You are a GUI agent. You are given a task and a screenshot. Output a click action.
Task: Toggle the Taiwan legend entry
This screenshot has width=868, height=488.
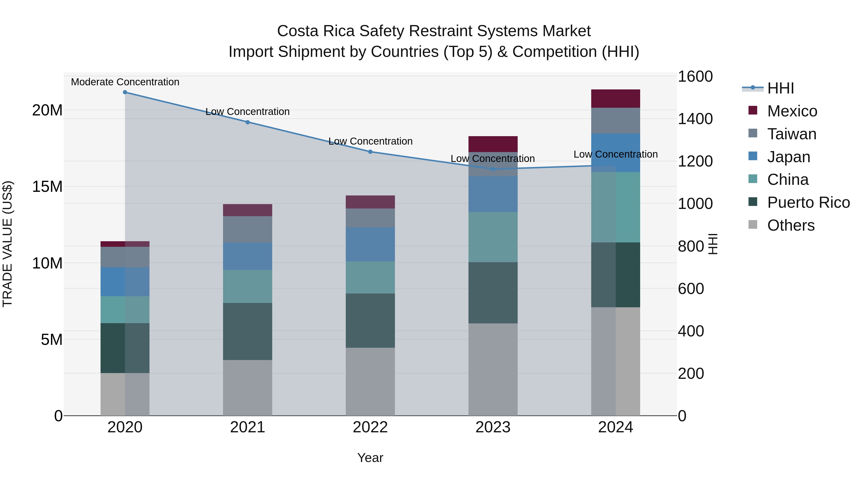point(782,134)
